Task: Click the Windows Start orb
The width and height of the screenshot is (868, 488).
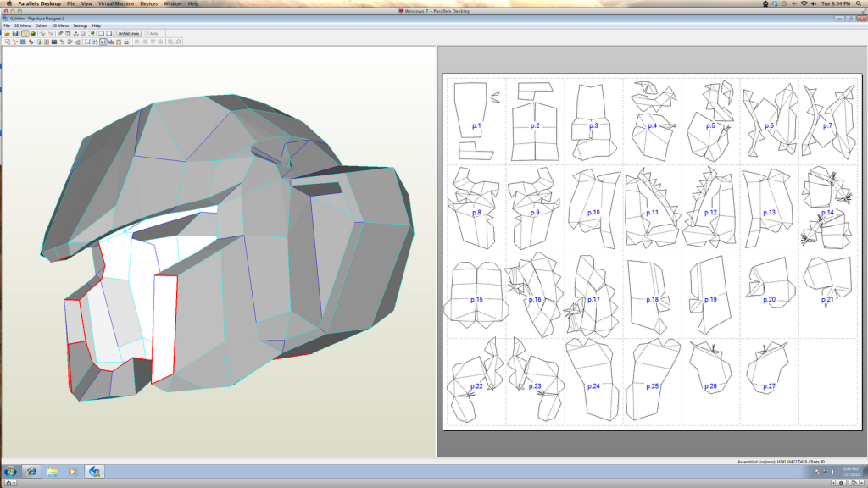Action: (10, 471)
